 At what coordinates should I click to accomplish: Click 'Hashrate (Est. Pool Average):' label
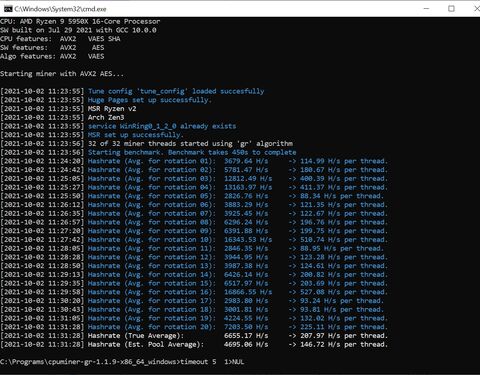coord(146,344)
